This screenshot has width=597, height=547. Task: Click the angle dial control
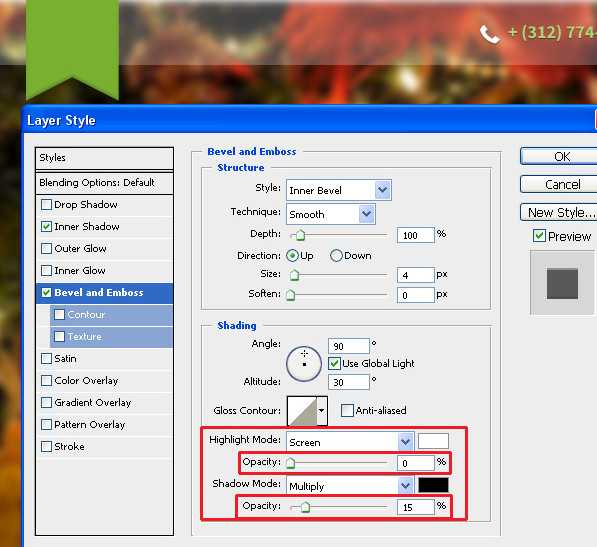(304, 364)
